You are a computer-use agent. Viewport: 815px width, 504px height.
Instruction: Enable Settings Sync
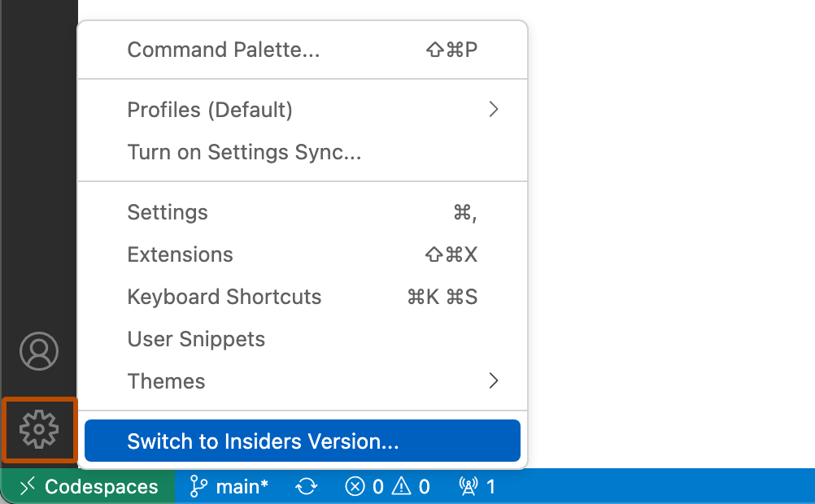tap(244, 152)
